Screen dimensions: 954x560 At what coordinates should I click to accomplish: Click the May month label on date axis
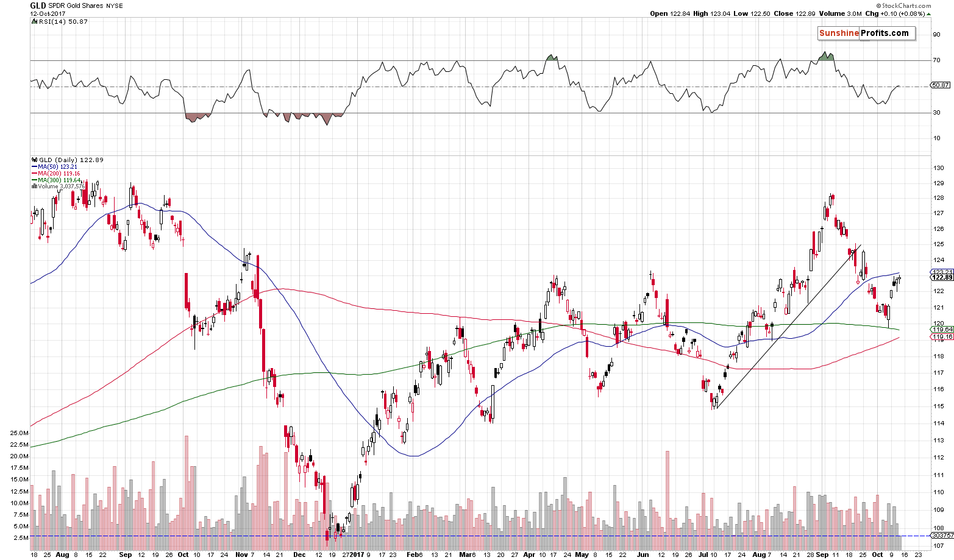[x=581, y=555]
